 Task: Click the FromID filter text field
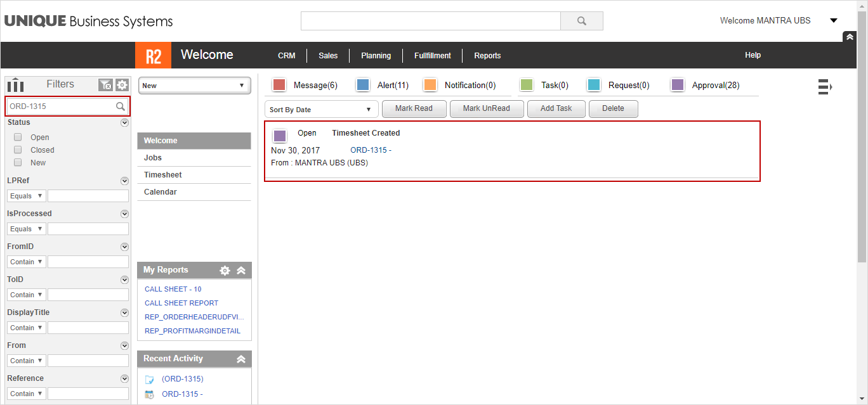[x=88, y=262]
